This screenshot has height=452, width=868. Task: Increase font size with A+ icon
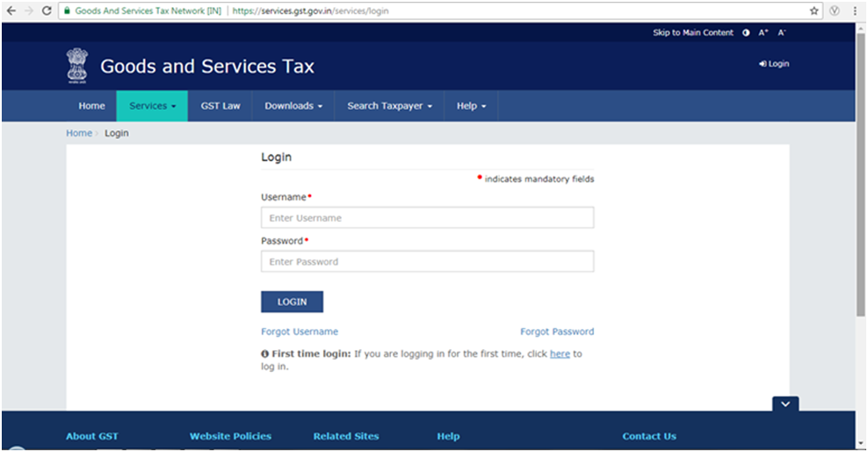(763, 33)
